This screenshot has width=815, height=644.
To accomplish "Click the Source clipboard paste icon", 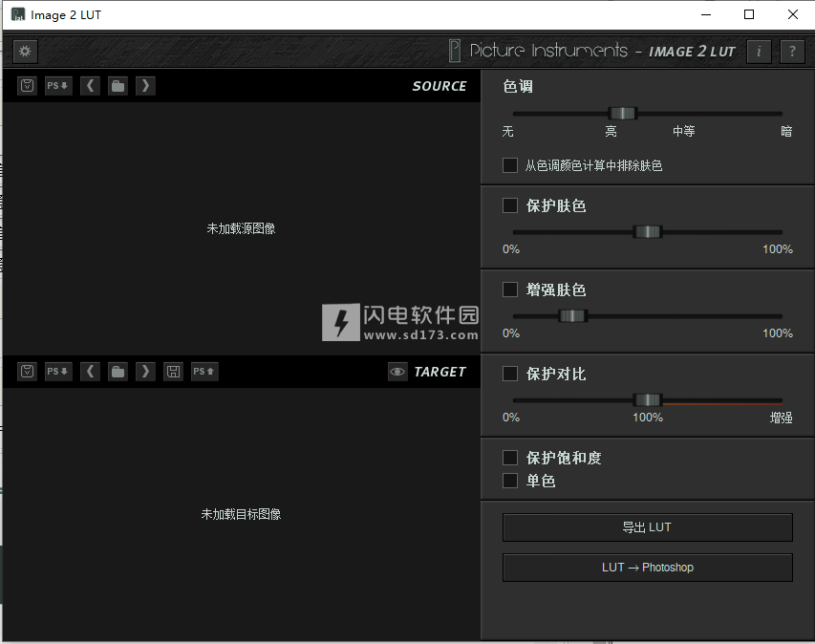I will 28,85.
